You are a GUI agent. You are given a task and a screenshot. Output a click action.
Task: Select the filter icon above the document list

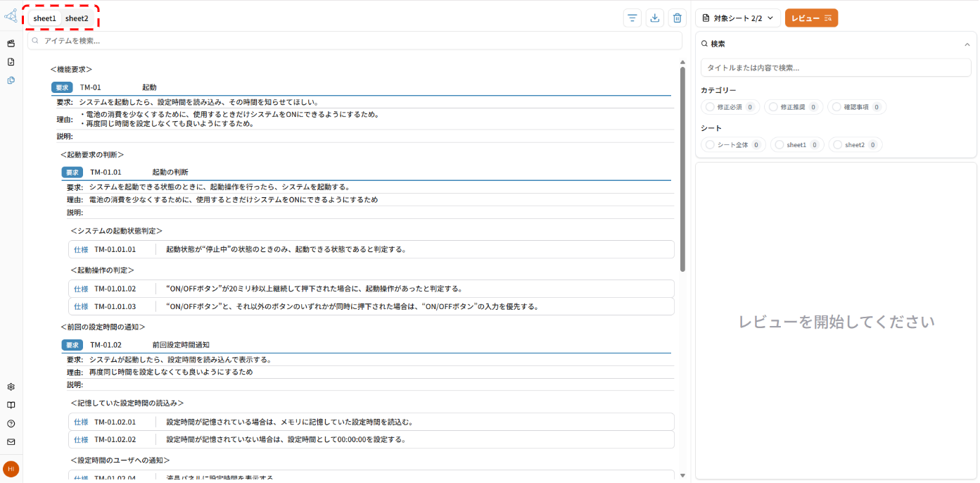click(x=632, y=18)
